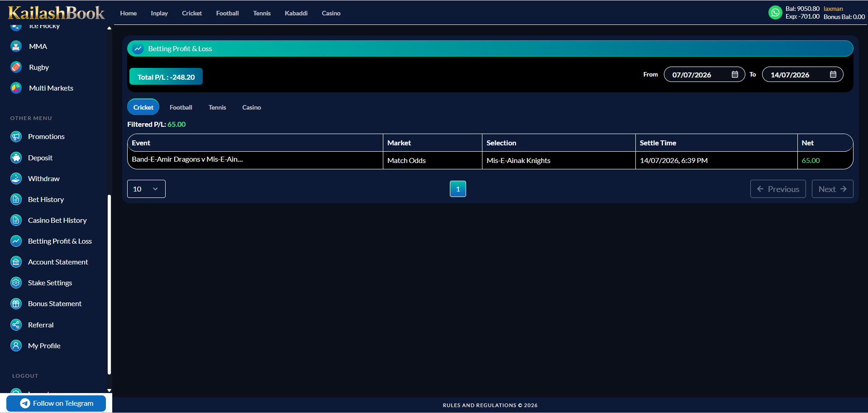Click the From date field 07/07/2026
The width and height of the screenshot is (868, 413).
click(x=704, y=74)
